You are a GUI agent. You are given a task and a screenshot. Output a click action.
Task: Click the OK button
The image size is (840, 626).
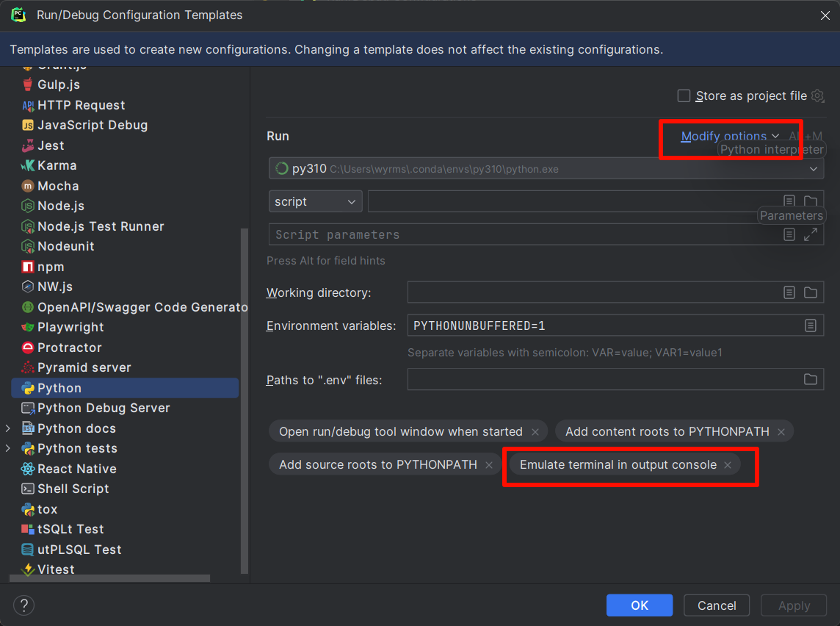(x=639, y=605)
